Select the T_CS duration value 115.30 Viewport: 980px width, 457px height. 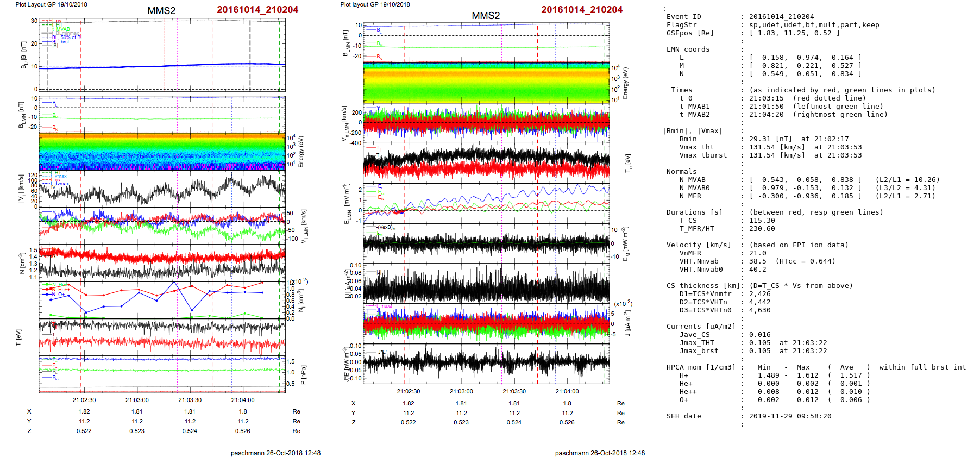click(x=762, y=221)
